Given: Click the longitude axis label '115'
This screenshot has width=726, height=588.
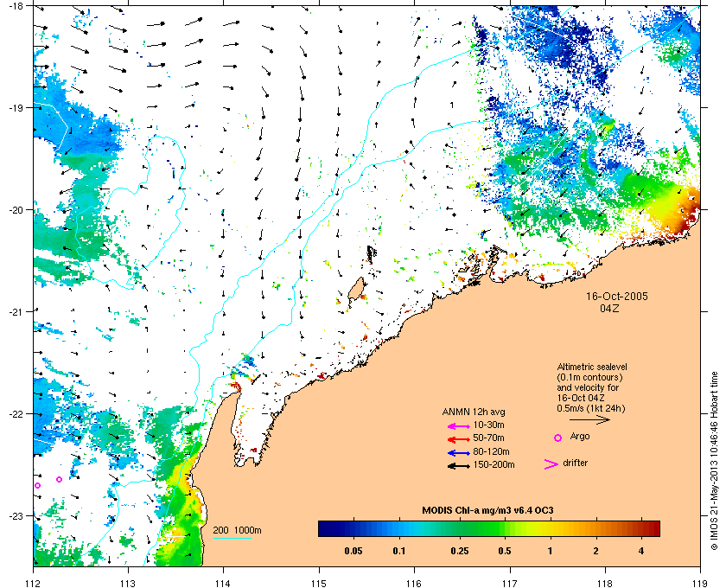Looking at the screenshot, I should click(319, 584).
